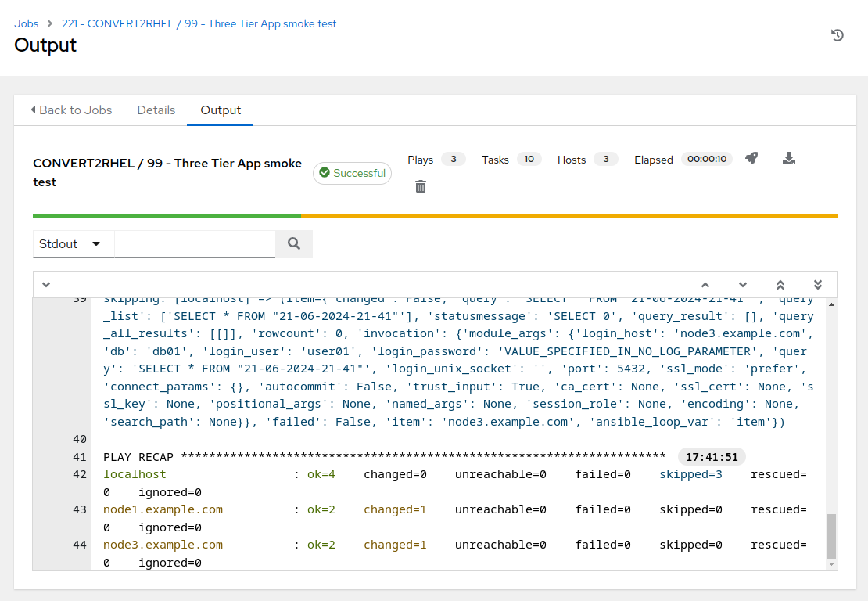Screen dimensions: 868x601
Task: Click node3.example.com on line 44
Action: click(163, 545)
